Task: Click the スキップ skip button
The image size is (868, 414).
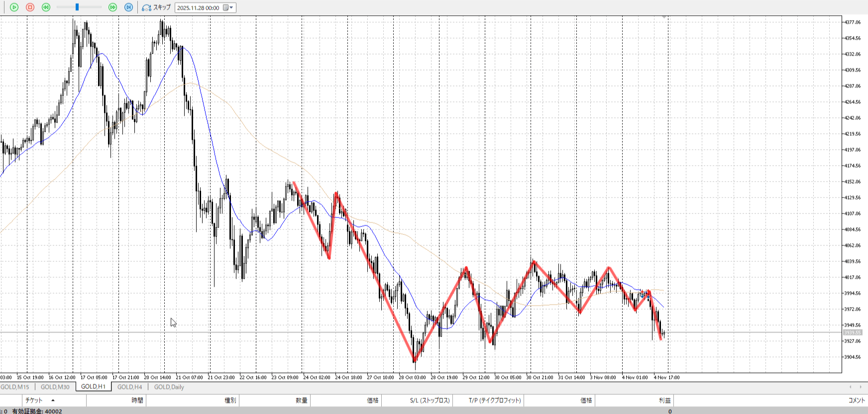Action: [x=156, y=7]
